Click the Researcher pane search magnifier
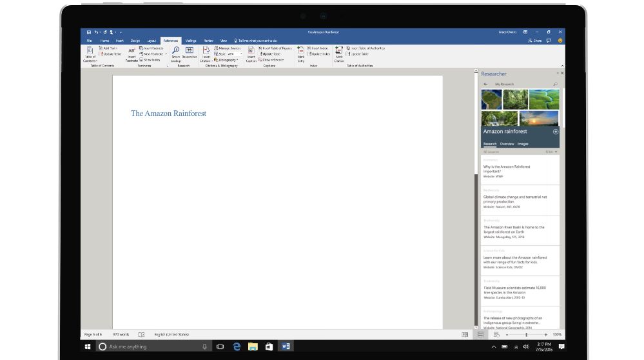The width and height of the screenshot is (644, 360). pos(555,85)
